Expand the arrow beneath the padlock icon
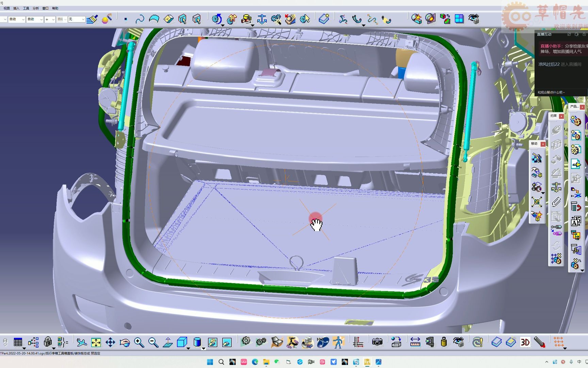Image resolution: width=588 pixels, height=368 pixels. point(53,348)
